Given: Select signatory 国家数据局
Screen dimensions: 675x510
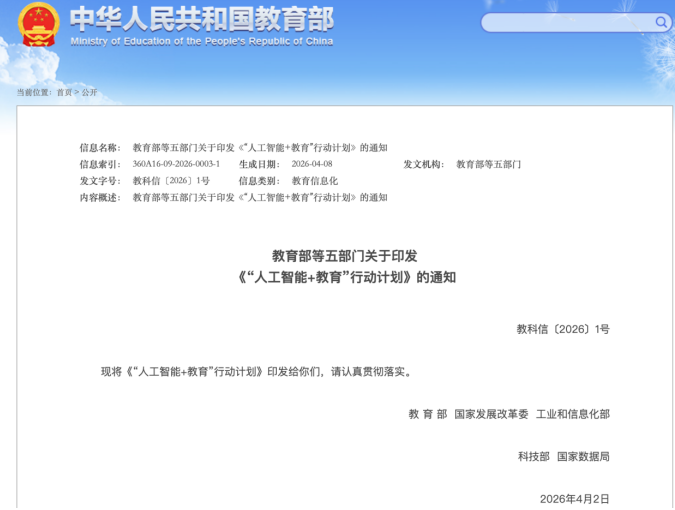Looking at the screenshot, I should (x=583, y=456).
